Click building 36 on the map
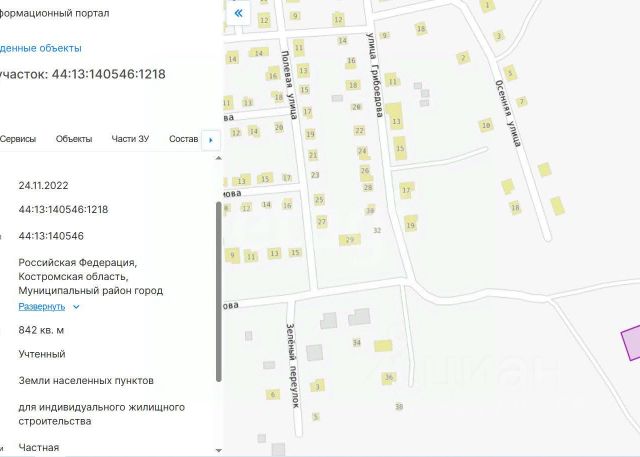 (389, 378)
